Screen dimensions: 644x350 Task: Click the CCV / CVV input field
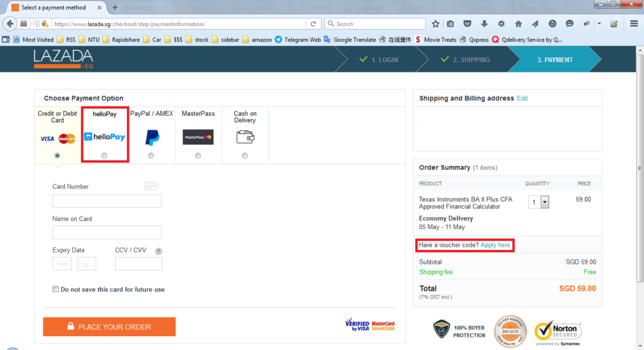[x=138, y=264]
